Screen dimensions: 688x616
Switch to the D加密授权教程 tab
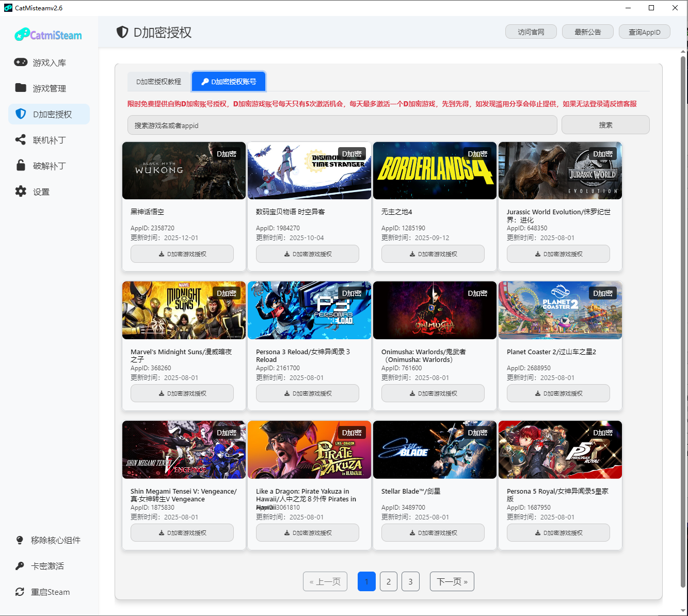pyautogui.click(x=158, y=81)
